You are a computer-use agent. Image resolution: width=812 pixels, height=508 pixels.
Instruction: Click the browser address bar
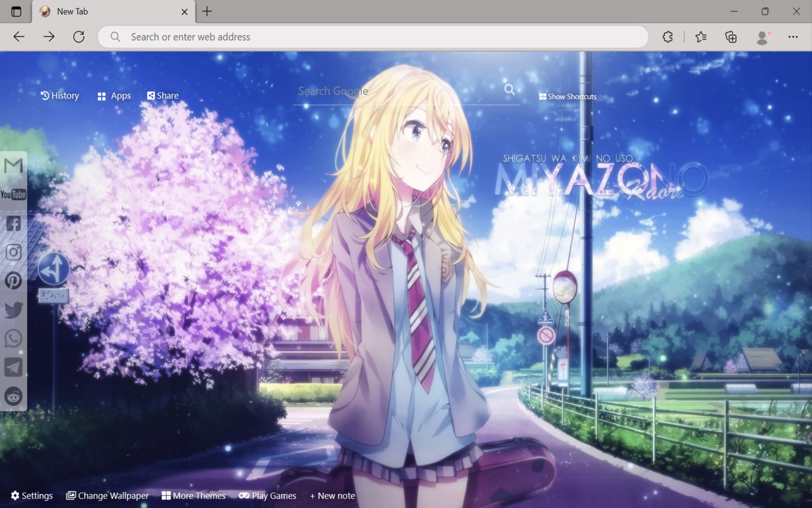click(x=373, y=37)
